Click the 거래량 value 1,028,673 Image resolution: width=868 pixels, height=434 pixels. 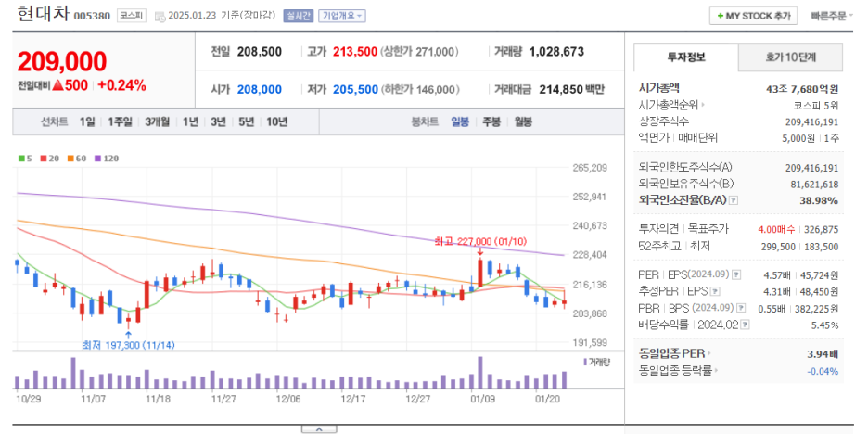[x=556, y=52]
